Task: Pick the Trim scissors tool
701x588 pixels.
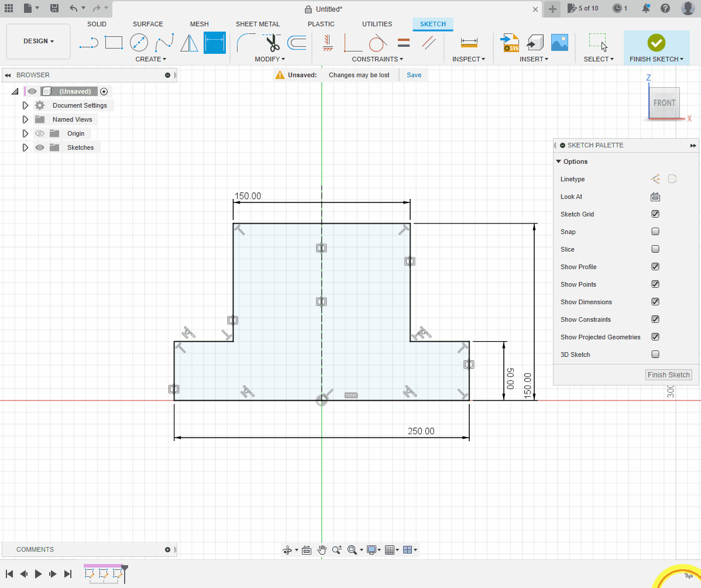Action: pyautogui.click(x=272, y=43)
